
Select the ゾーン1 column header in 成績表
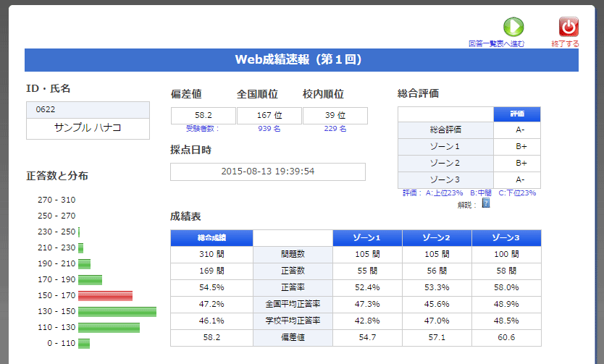[367, 238]
